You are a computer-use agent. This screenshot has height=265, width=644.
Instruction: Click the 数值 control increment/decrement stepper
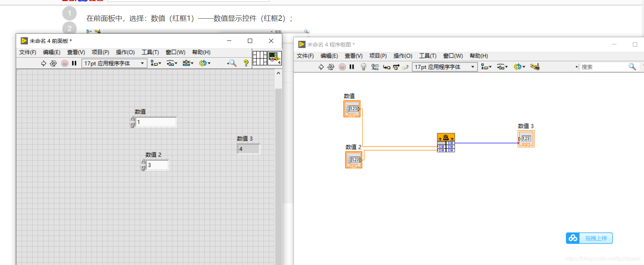(133, 122)
